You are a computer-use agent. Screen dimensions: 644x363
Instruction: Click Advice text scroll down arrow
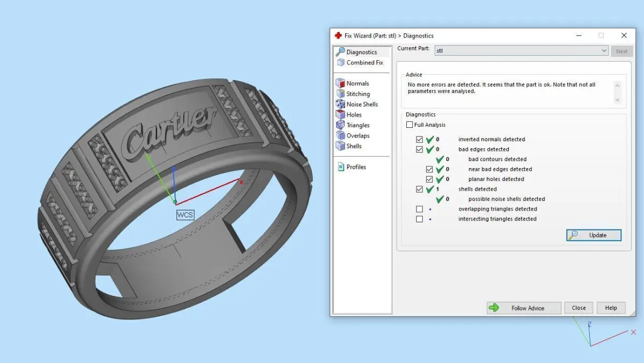617,100
